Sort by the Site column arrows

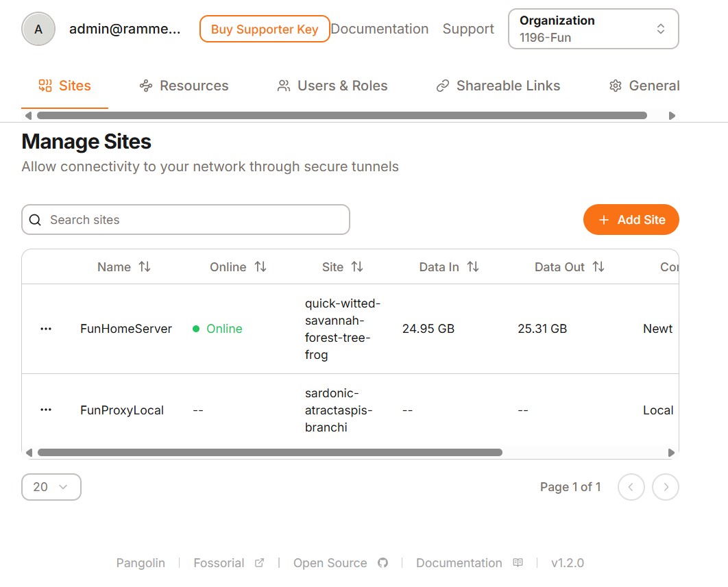pos(357,267)
